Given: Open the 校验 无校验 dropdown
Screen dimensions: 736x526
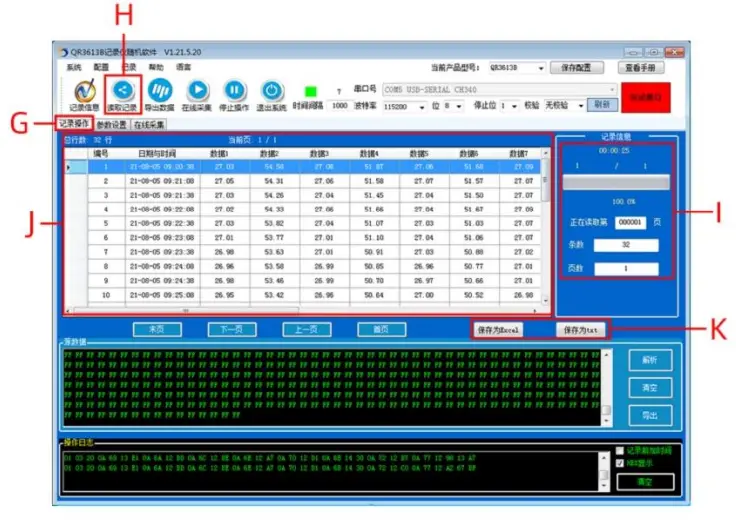Looking at the screenshot, I should pos(564,106).
